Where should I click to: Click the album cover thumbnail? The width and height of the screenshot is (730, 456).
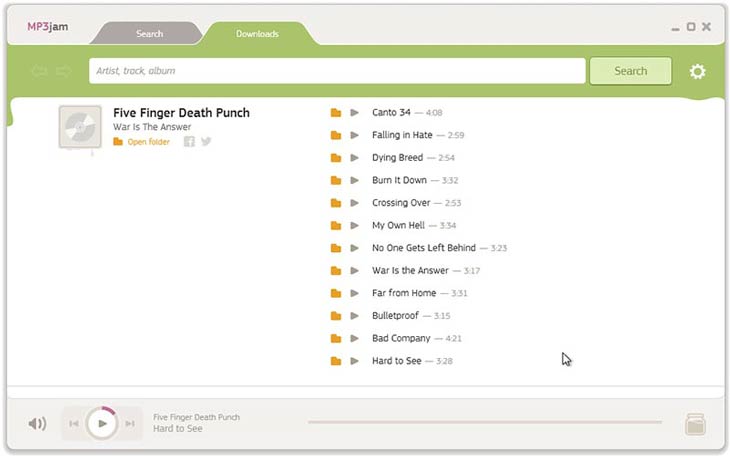[x=80, y=128]
